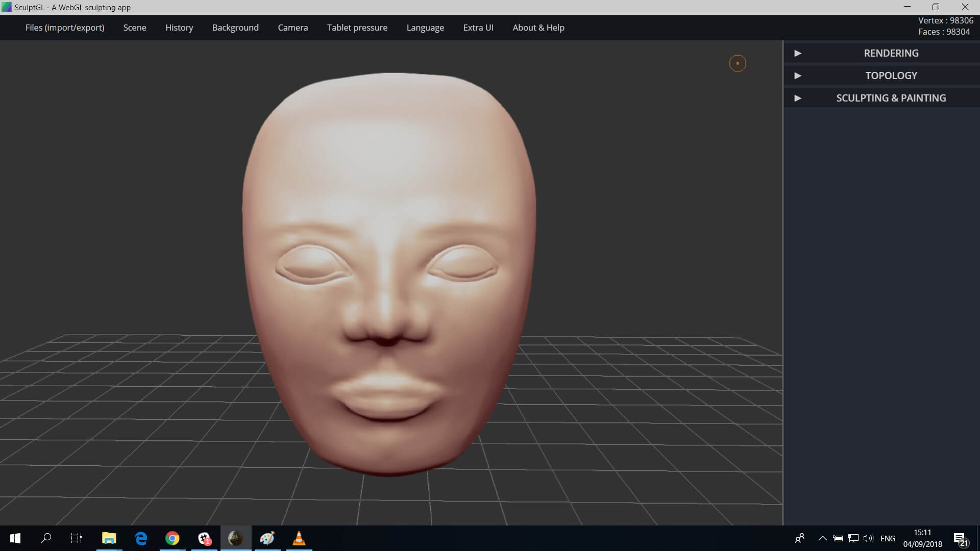Expand the Topology panel

[x=798, y=76]
